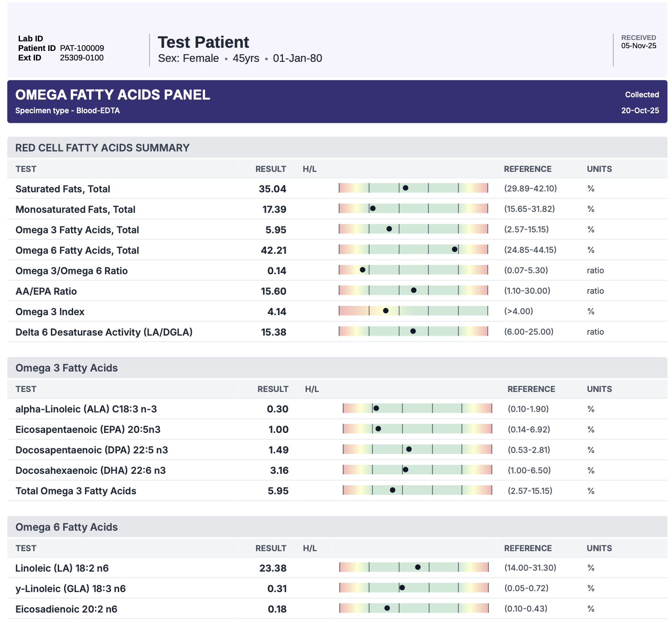Click the Monosaturated Fats reference range text
This screenshot has width=672, height=623.
tap(529, 209)
